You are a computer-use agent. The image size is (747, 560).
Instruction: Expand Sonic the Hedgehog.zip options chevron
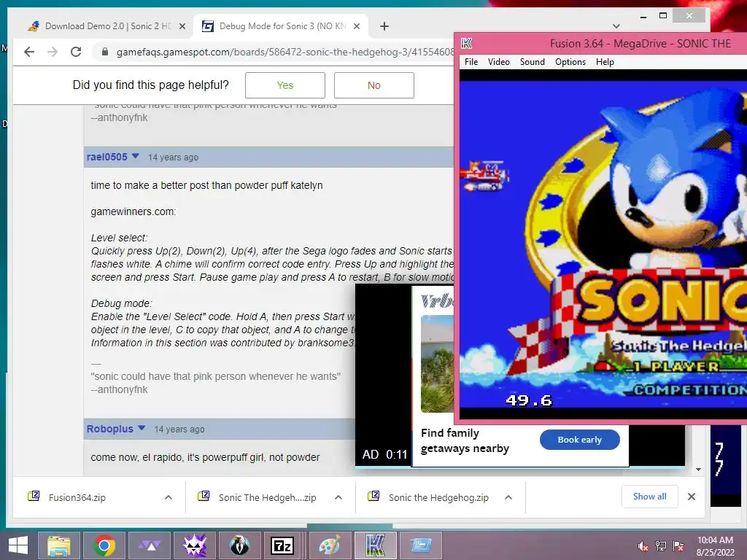[508, 497]
